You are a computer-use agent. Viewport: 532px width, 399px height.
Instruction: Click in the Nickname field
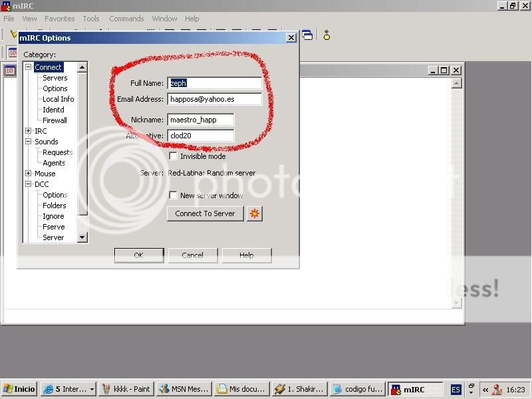(x=201, y=120)
